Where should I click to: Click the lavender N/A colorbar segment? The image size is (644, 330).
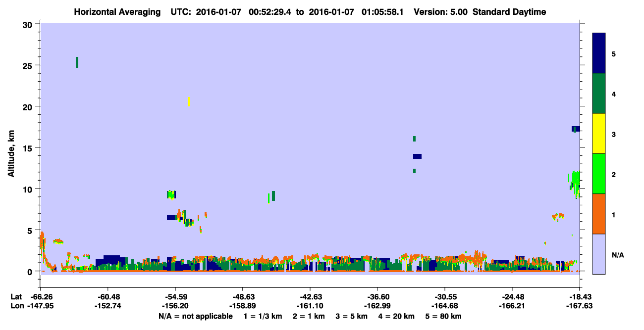tap(599, 254)
